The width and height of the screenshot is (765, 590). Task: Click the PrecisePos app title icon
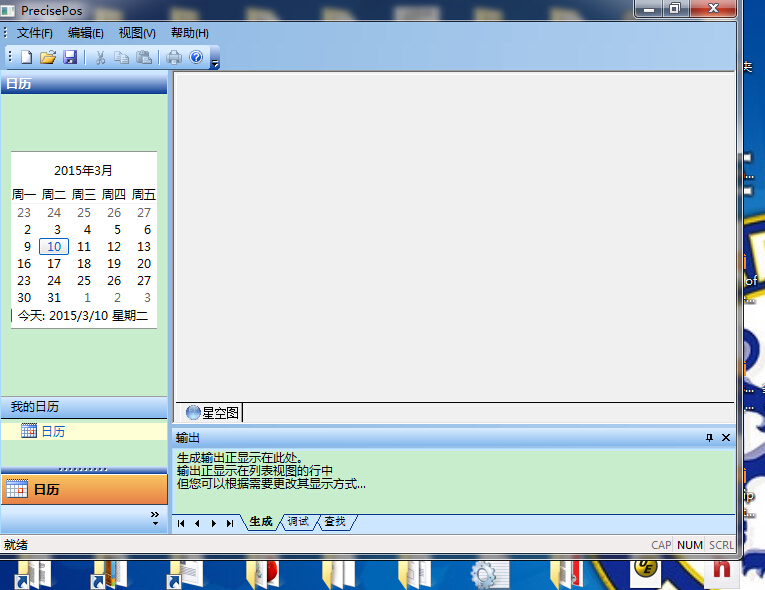(x=8, y=10)
